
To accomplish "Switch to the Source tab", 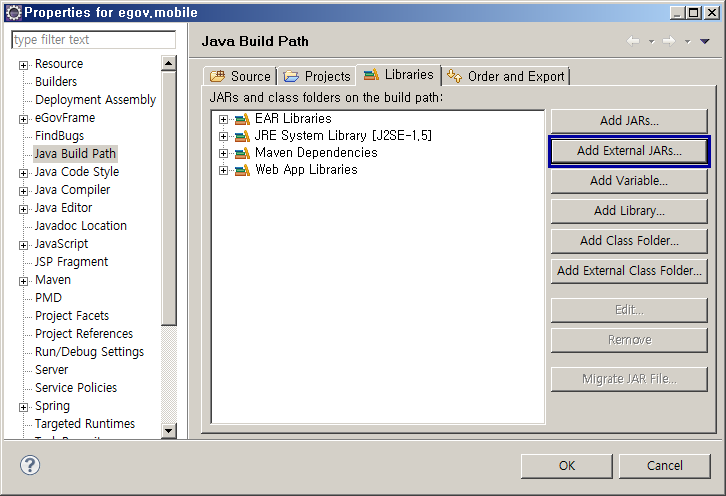I will click(240, 76).
